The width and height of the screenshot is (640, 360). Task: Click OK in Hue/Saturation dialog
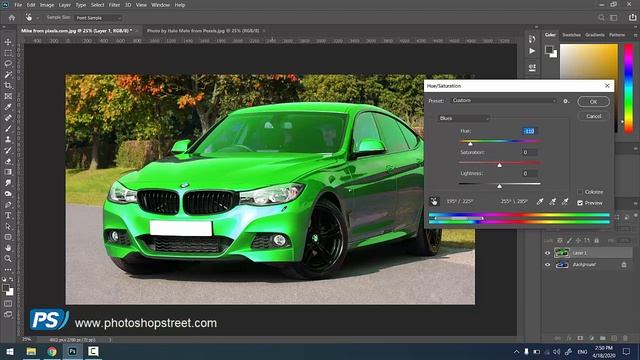(x=593, y=102)
